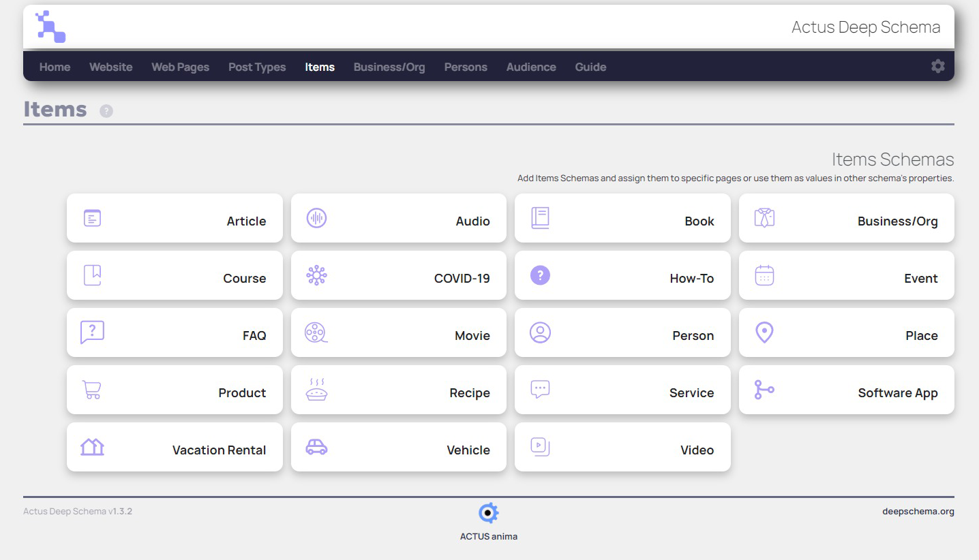This screenshot has height=560, width=979.
Task: Open the Web Pages menu item
Action: [x=181, y=67]
